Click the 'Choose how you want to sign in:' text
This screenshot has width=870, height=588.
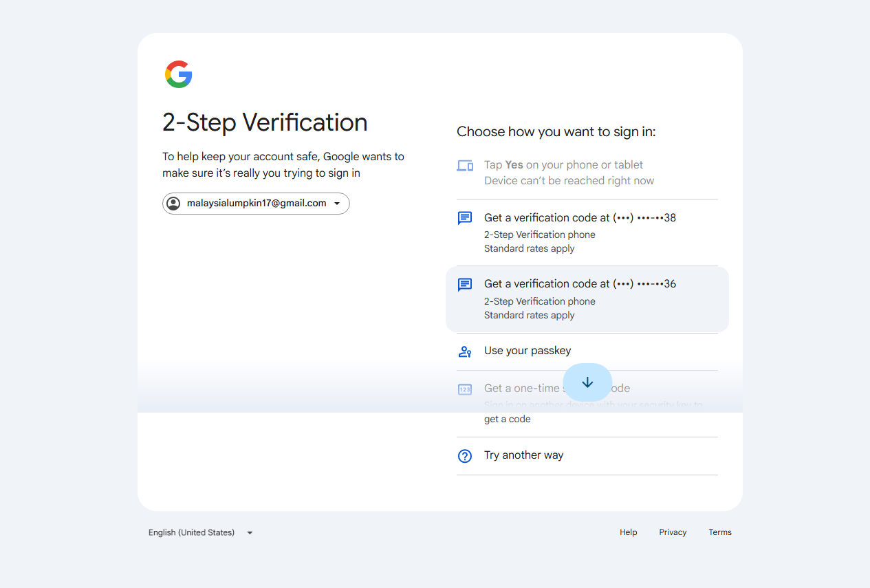point(556,132)
